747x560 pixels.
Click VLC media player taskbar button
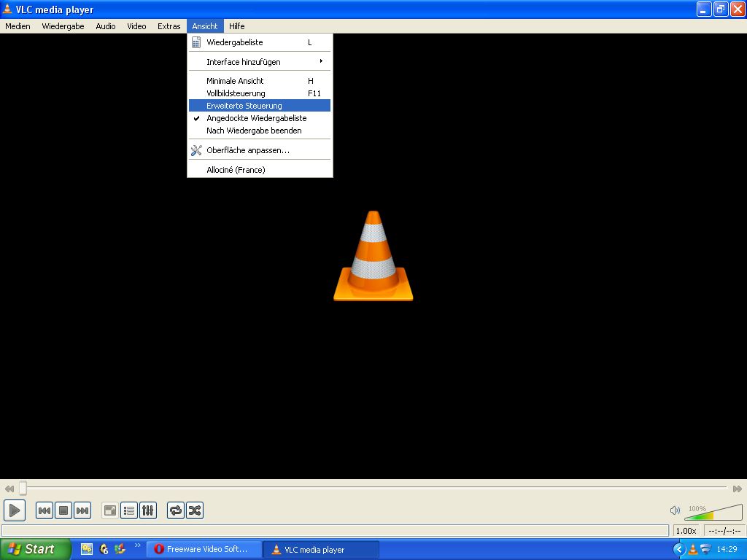(x=321, y=549)
